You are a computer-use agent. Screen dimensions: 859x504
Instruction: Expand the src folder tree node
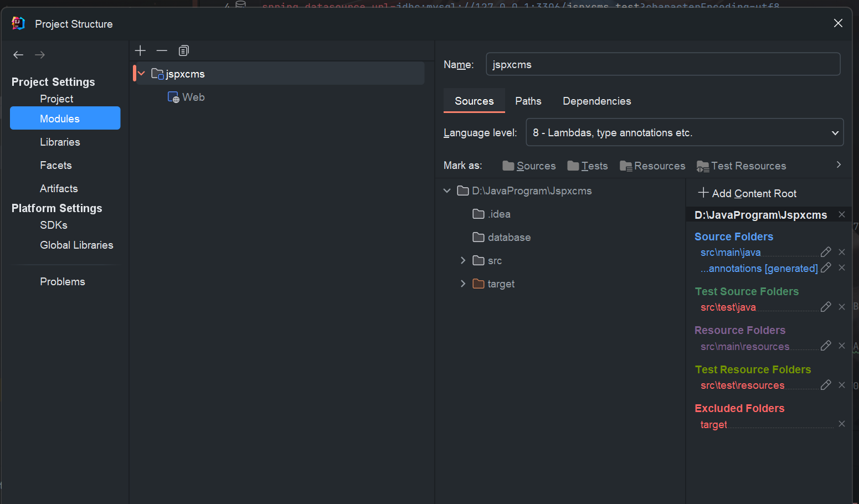coord(463,260)
